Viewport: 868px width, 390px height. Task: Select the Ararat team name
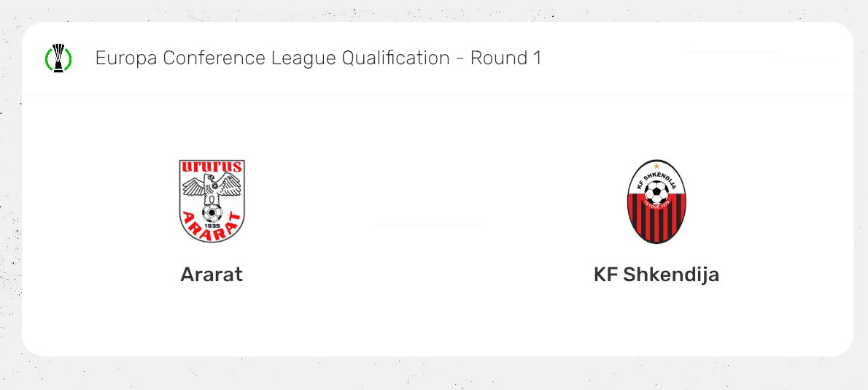point(212,275)
